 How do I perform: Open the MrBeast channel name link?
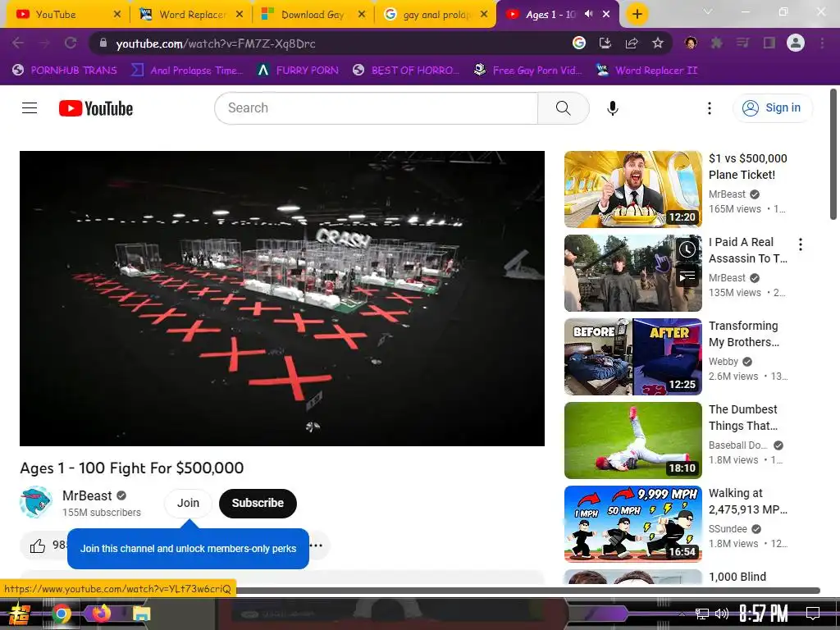[87, 495]
